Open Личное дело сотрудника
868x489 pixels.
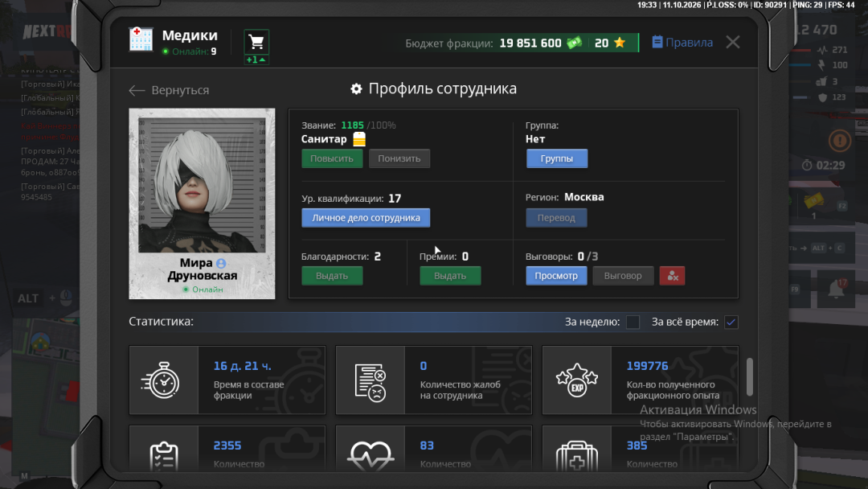tap(366, 218)
